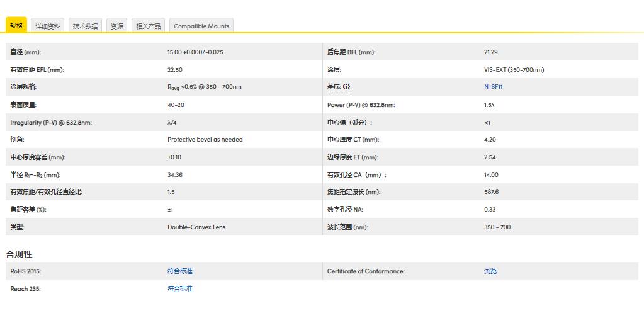Select the back focal length value 21.29
Screen dimensions: 644x316
pyautogui.click(x=490, y=52)
